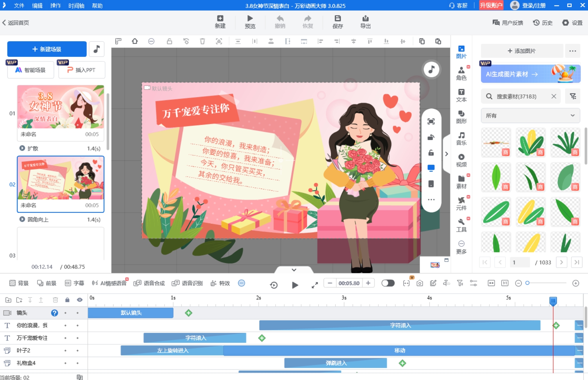Screen dimensions: 588x380
Task: Click the 添加图片 button
Action: (521, 51)
